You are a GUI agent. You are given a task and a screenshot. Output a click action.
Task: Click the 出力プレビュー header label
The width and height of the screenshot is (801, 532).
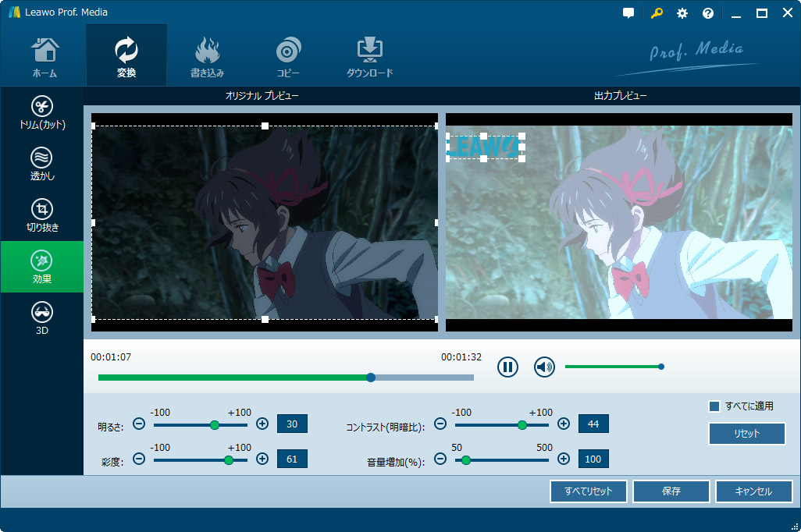(620, 95)
